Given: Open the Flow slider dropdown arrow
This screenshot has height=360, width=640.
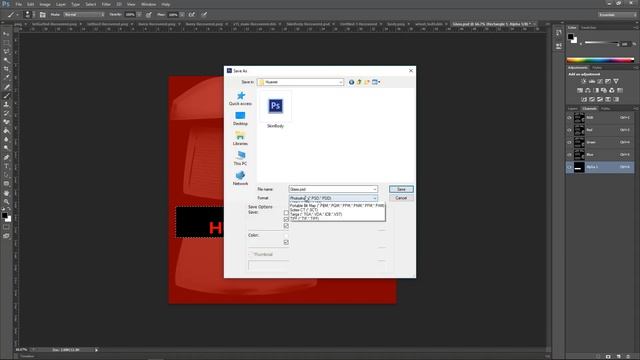Looking at the screenshot, I should coord(182,15).
